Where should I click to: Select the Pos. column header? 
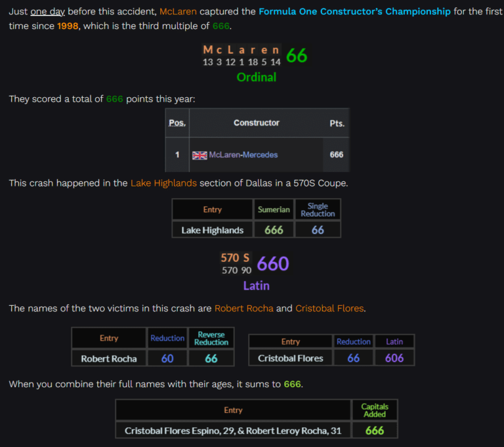click(x=177, y=123)
